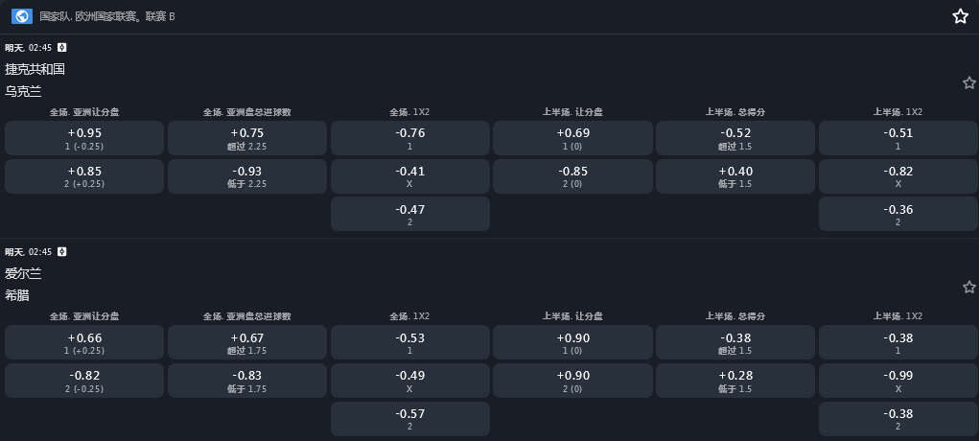
Task: Select +0.66 Asian handicap for Ireland
Action: coord(84,342)
